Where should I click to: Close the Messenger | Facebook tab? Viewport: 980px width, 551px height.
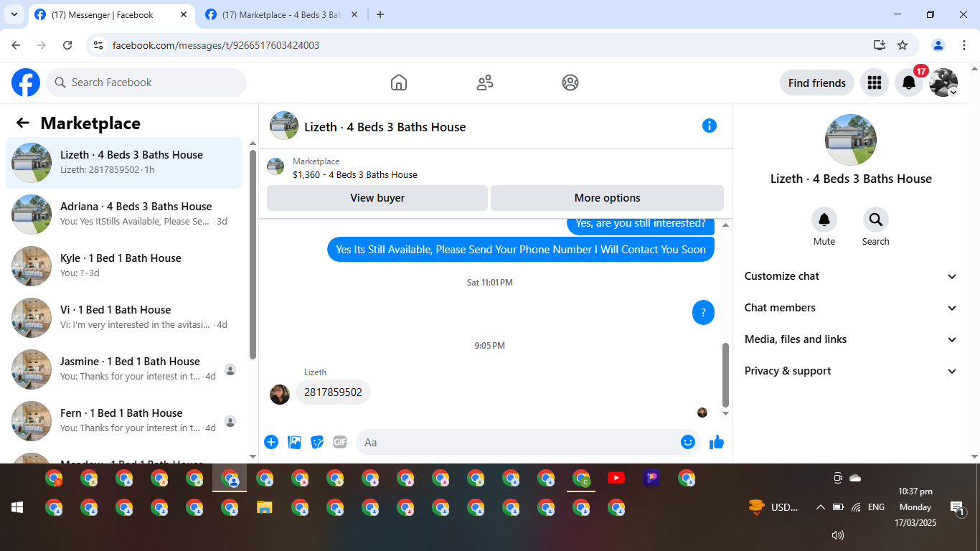tap(184, 14)
